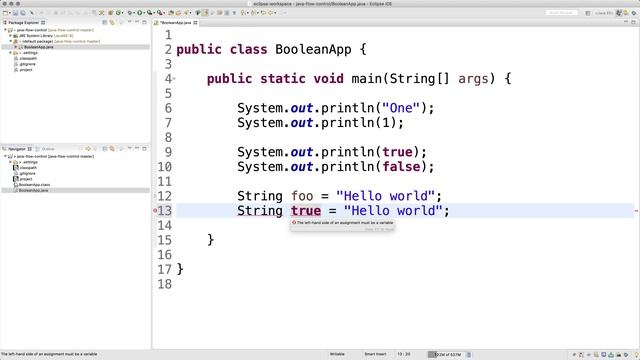Image resolution: width=640 pixels, height=360 pixels.
Task: Minimize the Navigator panel
Action: (x=137, y=149)
